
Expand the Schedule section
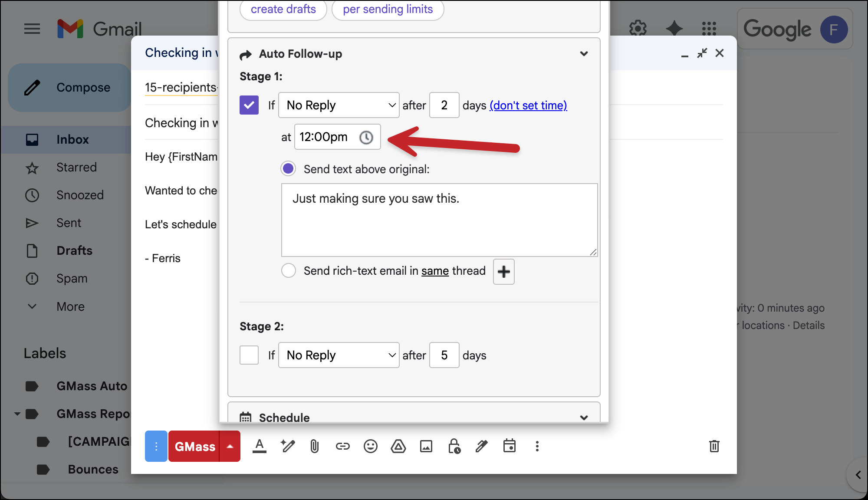(584, 418)
